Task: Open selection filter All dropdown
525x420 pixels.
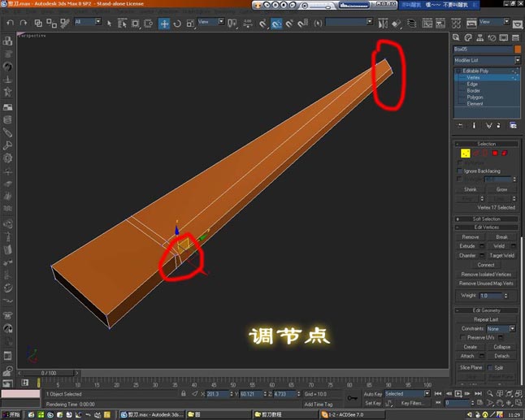Action: click(x=88, y=22)
